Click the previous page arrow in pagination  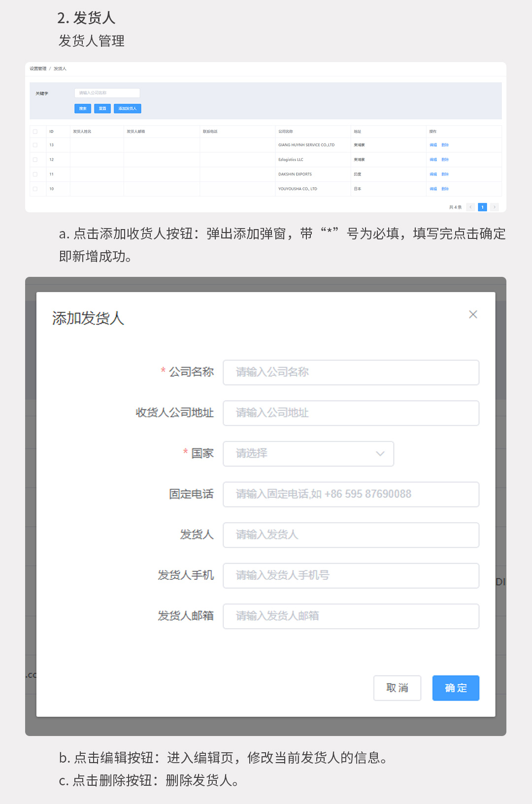pyautogui.click(x=470, y=207)
